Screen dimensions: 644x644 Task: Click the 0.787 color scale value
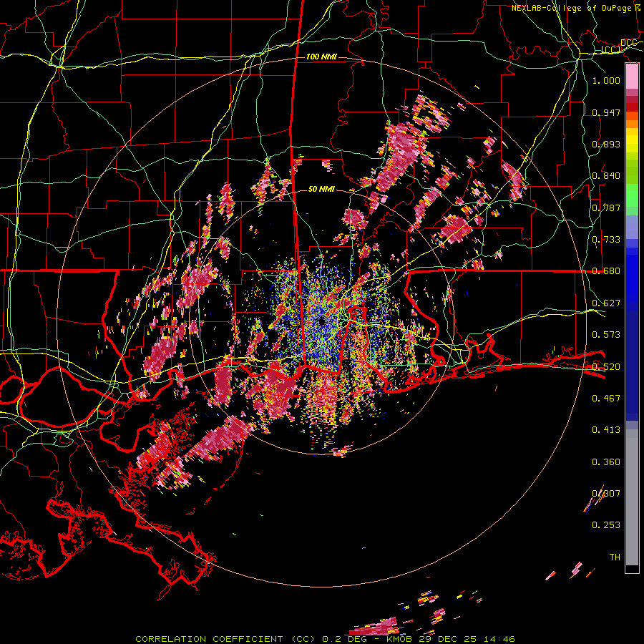coord(606,208)
